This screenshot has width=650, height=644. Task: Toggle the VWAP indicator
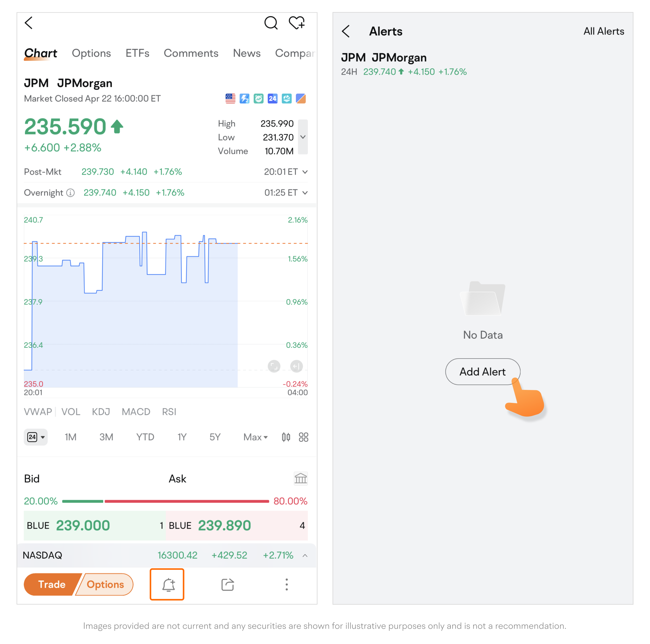coord(38,412)
